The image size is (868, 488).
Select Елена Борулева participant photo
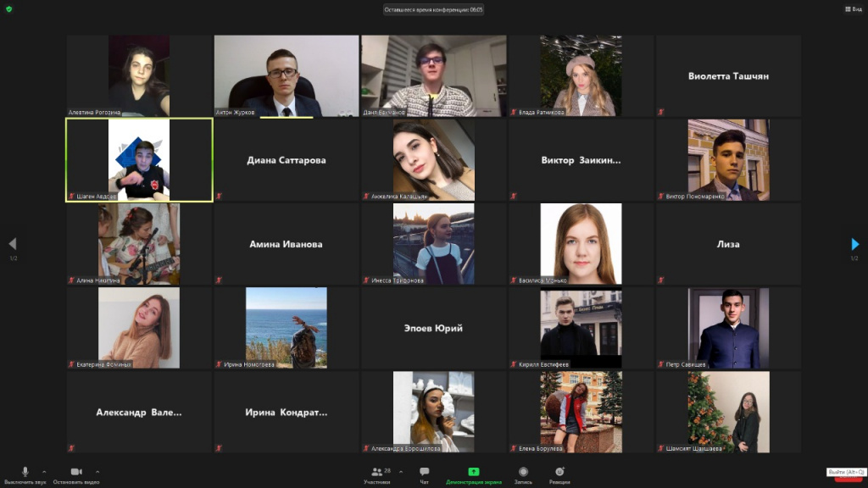coord(581,413)
